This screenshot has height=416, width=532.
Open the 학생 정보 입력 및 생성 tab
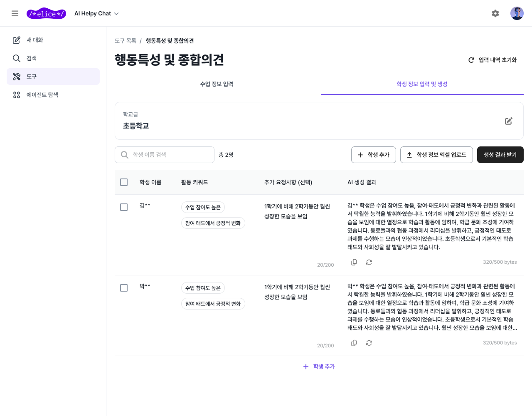[x=422, y=84]
